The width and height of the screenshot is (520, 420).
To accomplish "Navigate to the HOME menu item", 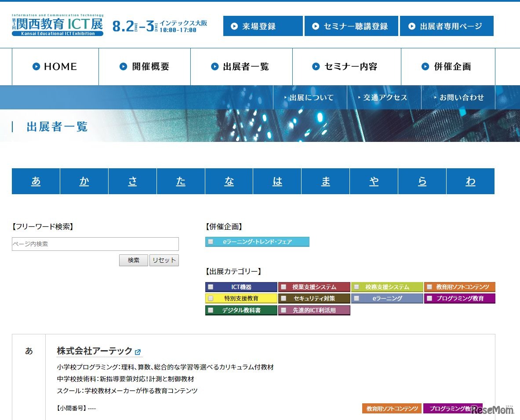I will [55, 67].
